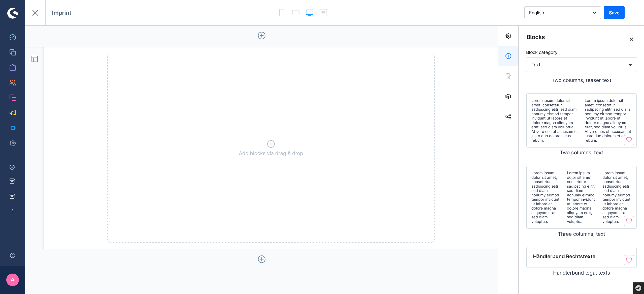Switch to mobile viewport preview

282,13
